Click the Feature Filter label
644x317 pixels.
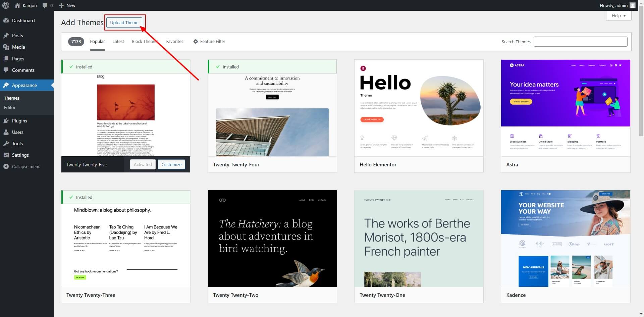213,41
